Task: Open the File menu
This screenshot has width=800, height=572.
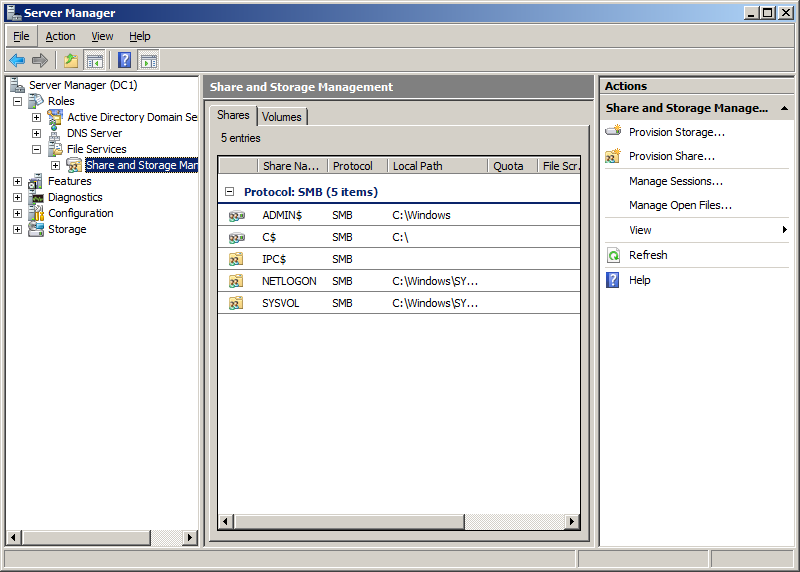Action: tap(21, 36)
